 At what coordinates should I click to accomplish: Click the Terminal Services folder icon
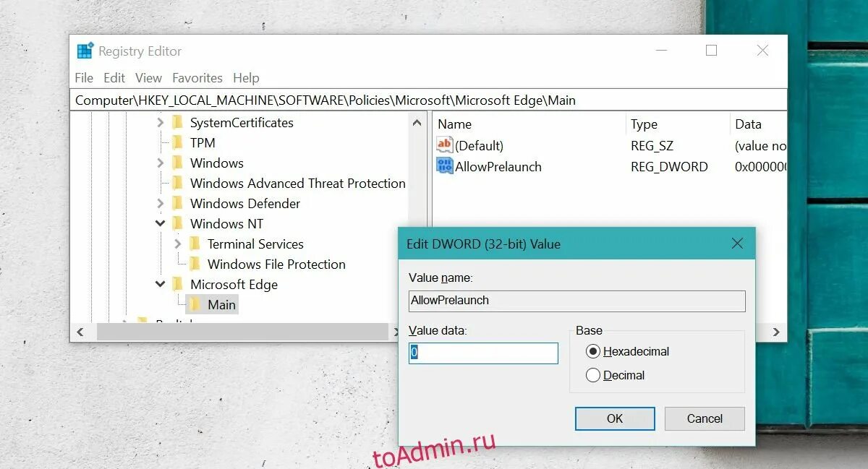[x=195, y=244]
